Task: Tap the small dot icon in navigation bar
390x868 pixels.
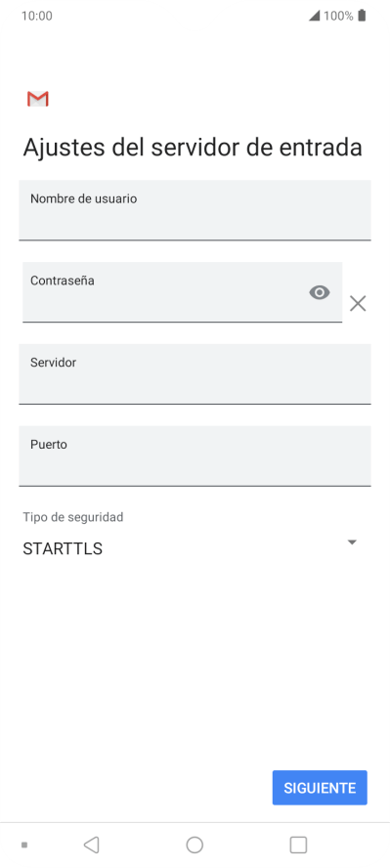Action: click(x=24, y=845)
